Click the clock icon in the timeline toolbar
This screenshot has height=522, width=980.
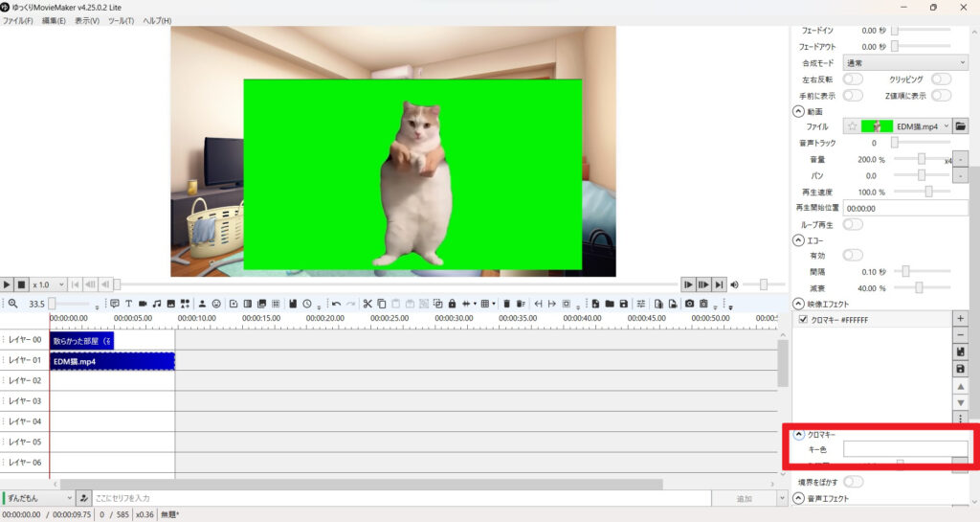pos(307,304)
